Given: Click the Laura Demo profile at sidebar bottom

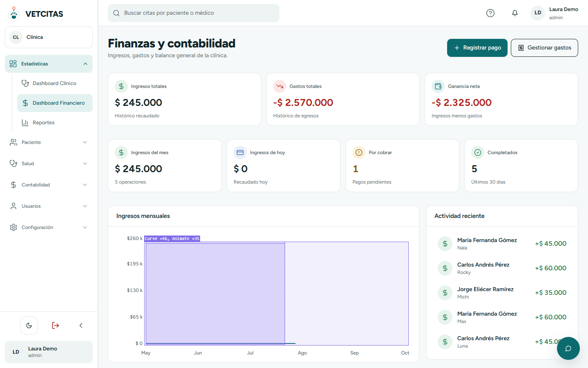Looking at the screenshot, I should (49, 352).
